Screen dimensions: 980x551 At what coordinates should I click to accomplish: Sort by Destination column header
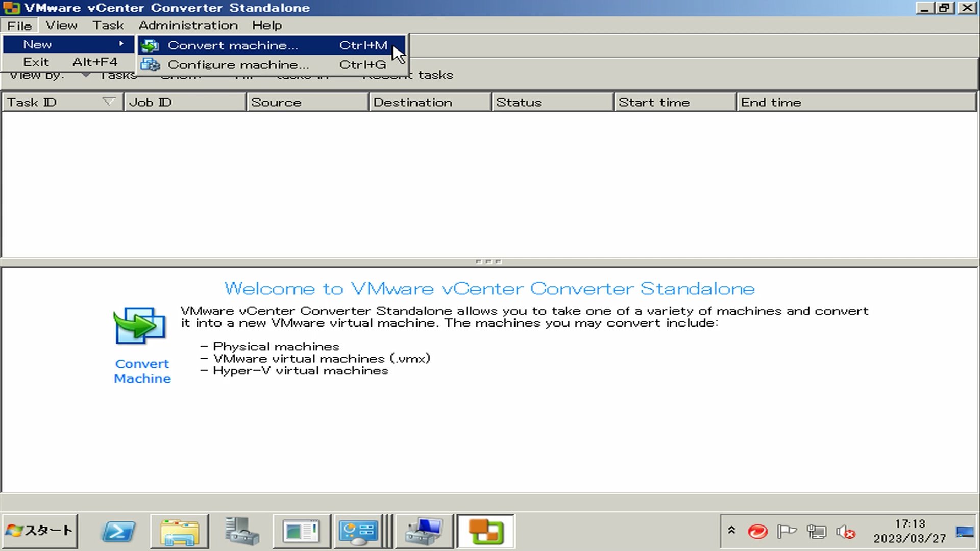pyautogui.click(x=430, y=102)
